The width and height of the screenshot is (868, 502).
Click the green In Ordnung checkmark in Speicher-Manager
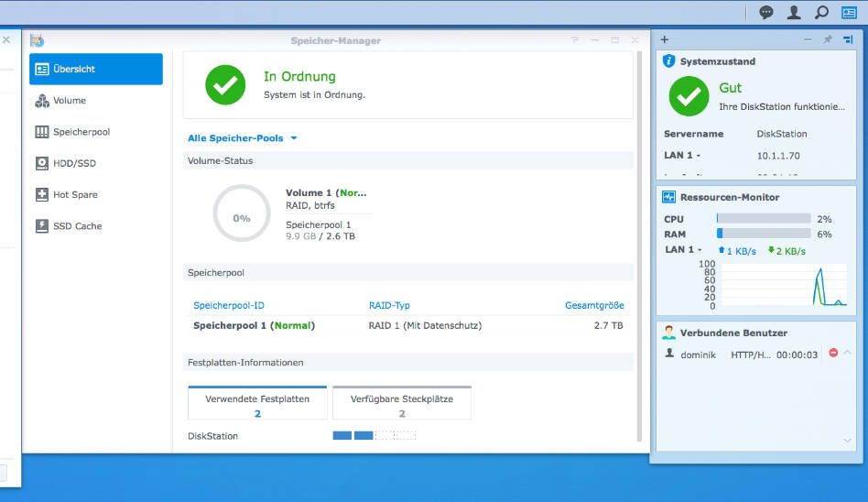click(225, 85)
